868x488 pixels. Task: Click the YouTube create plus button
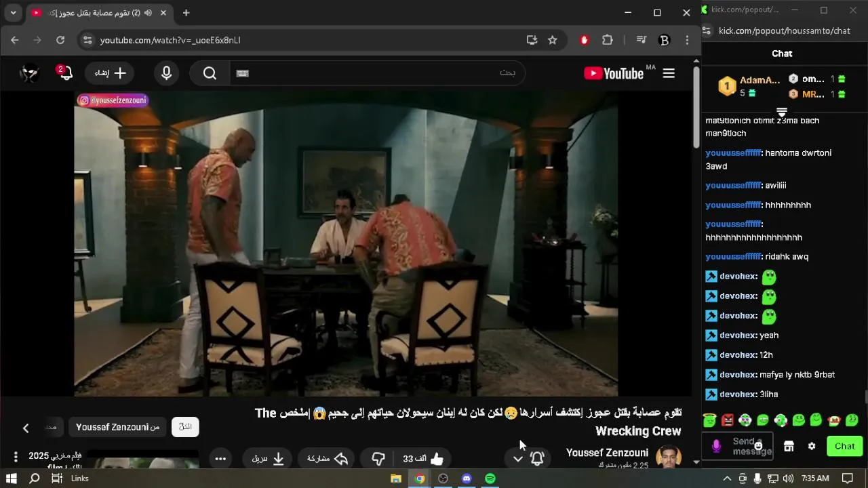[111, 73]
